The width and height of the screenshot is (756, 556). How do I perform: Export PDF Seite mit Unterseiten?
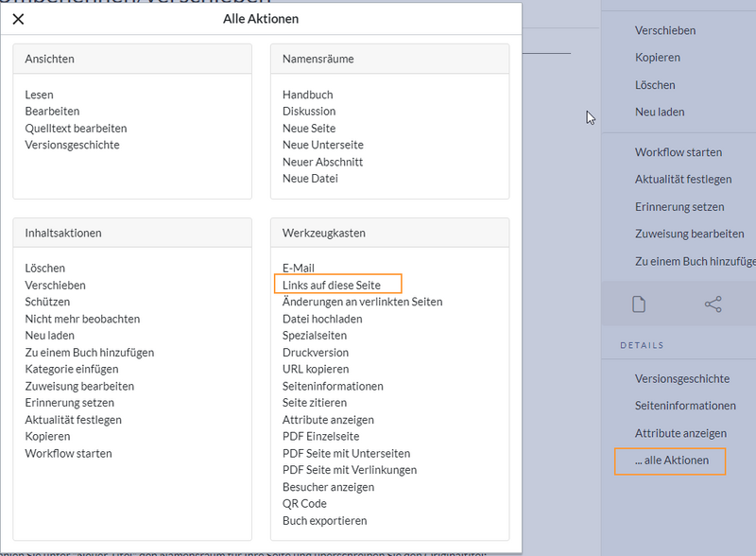point(346,453)
